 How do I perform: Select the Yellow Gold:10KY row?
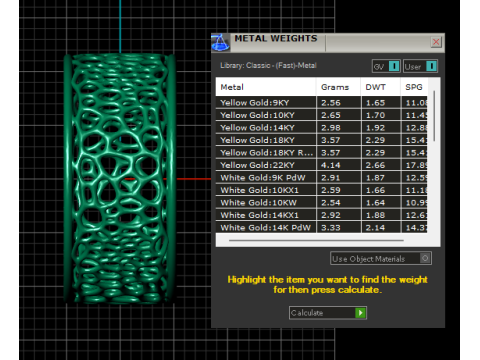click(322, 115)
